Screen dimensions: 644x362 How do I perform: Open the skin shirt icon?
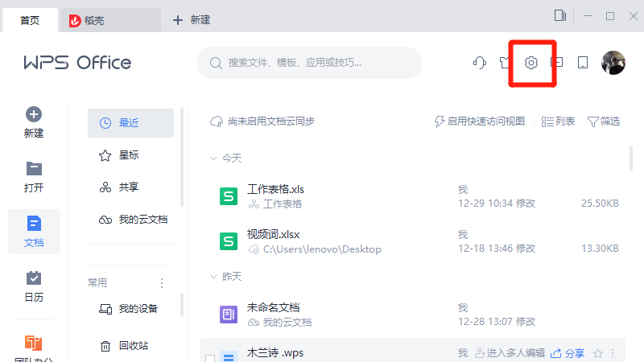[505, 63]
